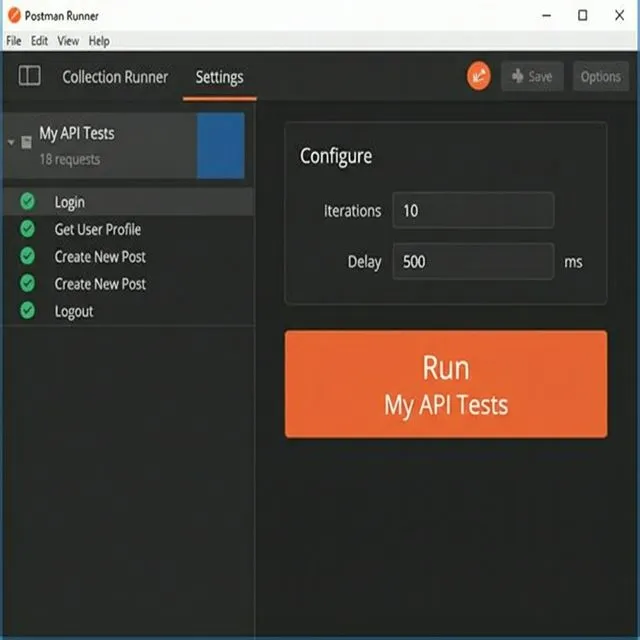Click the blue color block on My API Tests

click(x=220, y=146)
